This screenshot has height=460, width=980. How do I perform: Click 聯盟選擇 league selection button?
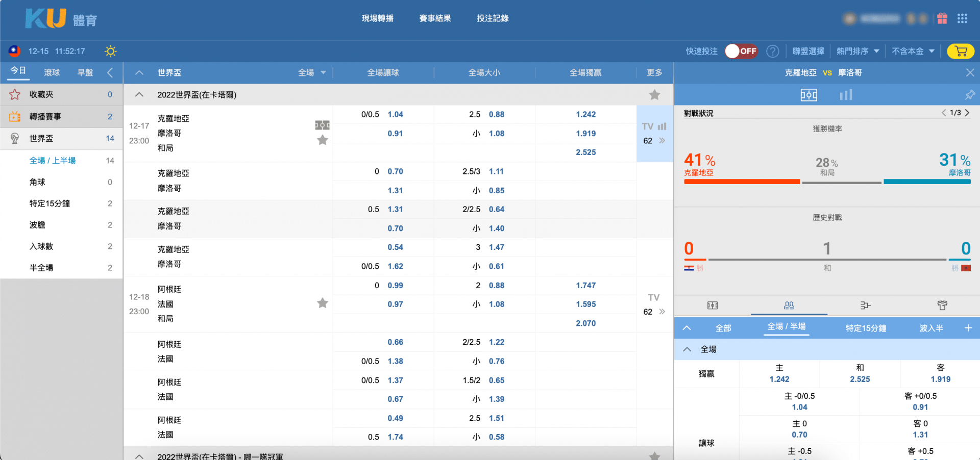coord(808,51)
